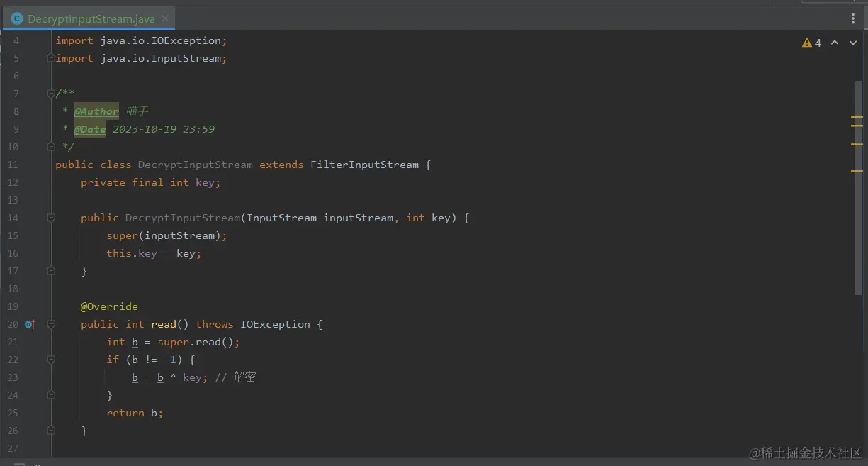Click line number 13 in the gutter
The width and height of the screenshot is (868, 466).
[13, 200]
